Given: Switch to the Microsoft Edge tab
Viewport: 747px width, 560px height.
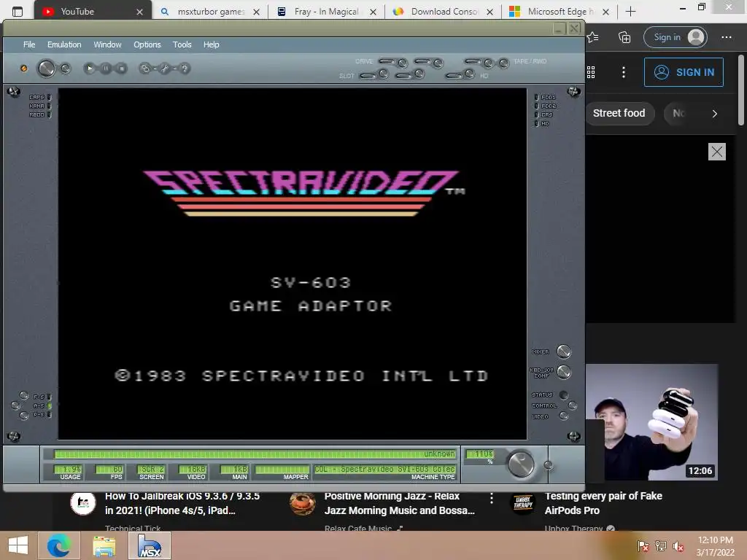Looking at the screenshot, I should [x=560, y=12].
